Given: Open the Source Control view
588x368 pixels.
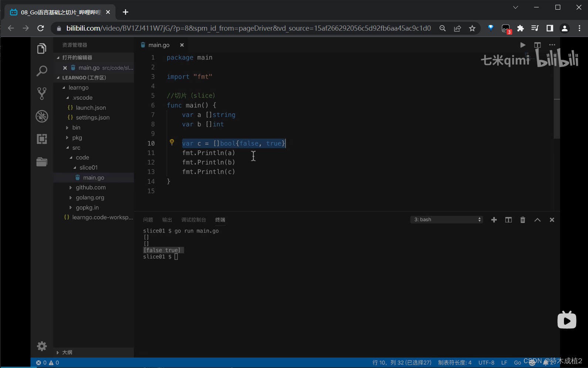Looking at the screenshot, I should click(x=42, y=93).
